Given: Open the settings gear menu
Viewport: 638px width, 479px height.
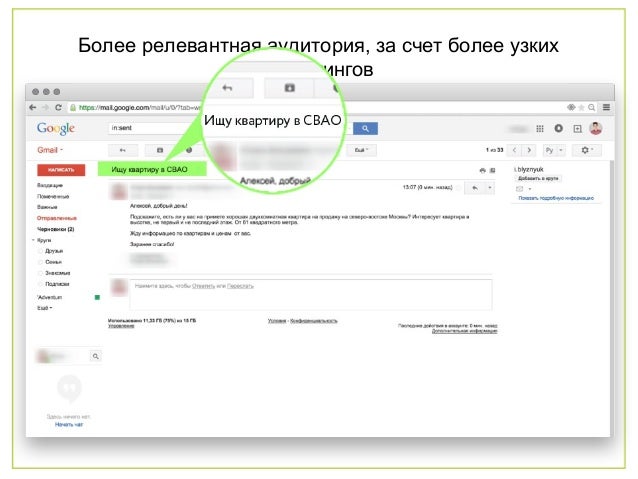Looking at the screenshot, I should pos(586,150).
